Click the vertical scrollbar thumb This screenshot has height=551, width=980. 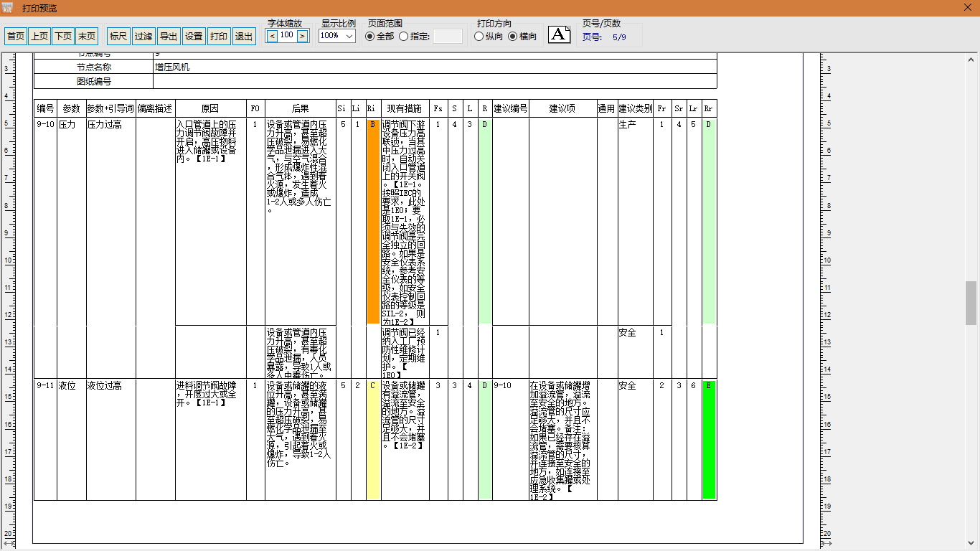click(x=971, y=303)
